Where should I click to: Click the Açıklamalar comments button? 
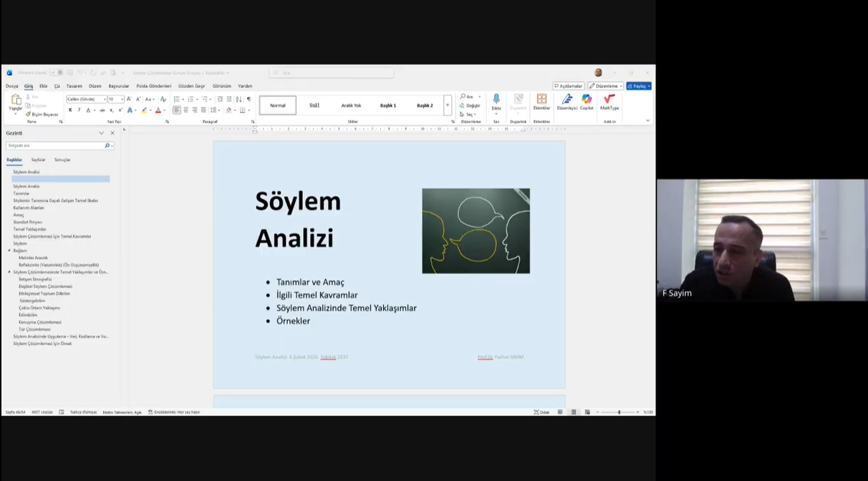coord(568,86)
